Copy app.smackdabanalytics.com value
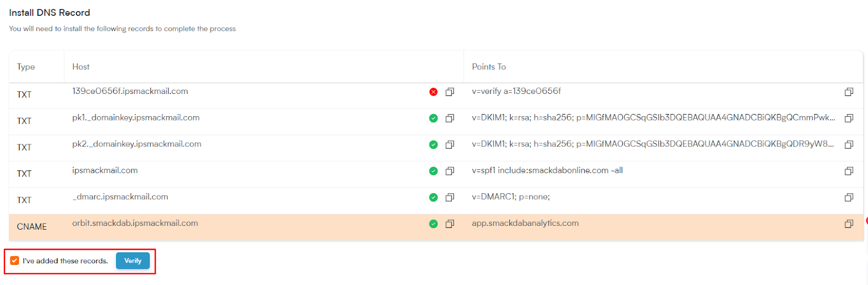Viewport: 868px width, 285px height. 849,224
